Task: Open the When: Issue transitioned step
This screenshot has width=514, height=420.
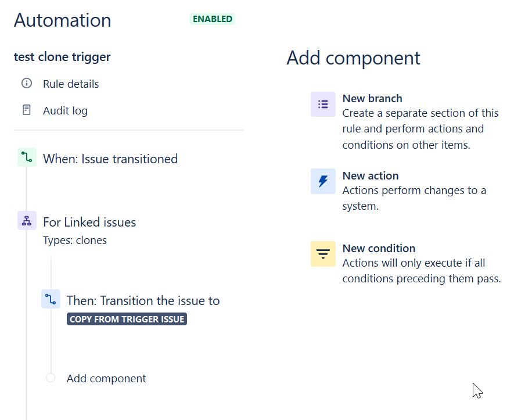Action: [x=110, y=159]
